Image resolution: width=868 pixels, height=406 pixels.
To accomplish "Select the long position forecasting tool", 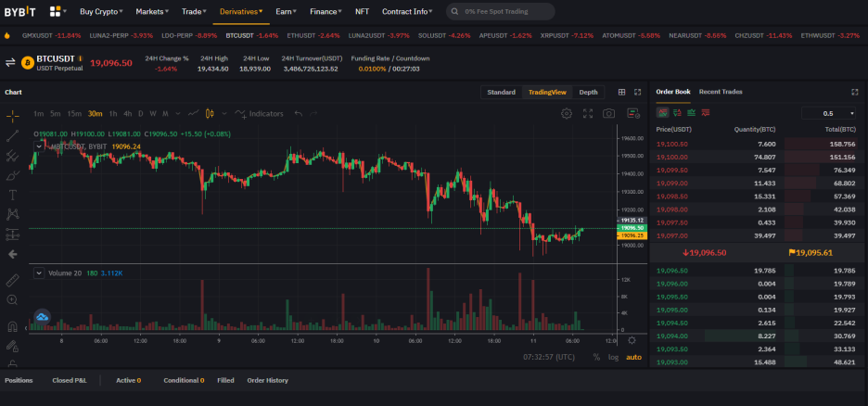I will 12,234.
